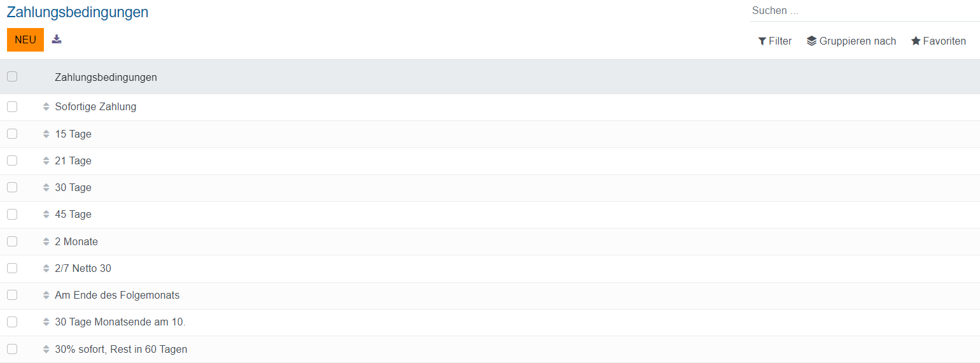Click the sort handle beside 2 Monate
980x363 pixels.
[x=46, y=242]
